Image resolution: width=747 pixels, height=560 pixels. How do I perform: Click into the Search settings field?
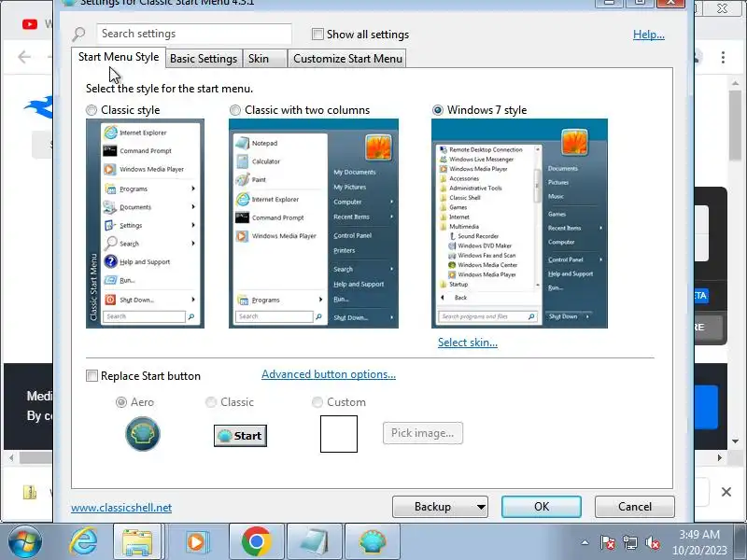pyautogui.click(x=194, y=34)
